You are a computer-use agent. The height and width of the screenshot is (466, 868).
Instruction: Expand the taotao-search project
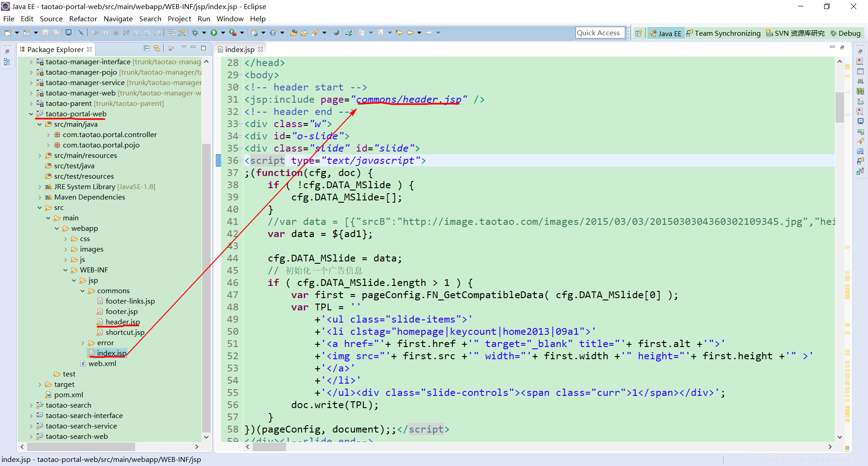[31, 405]
